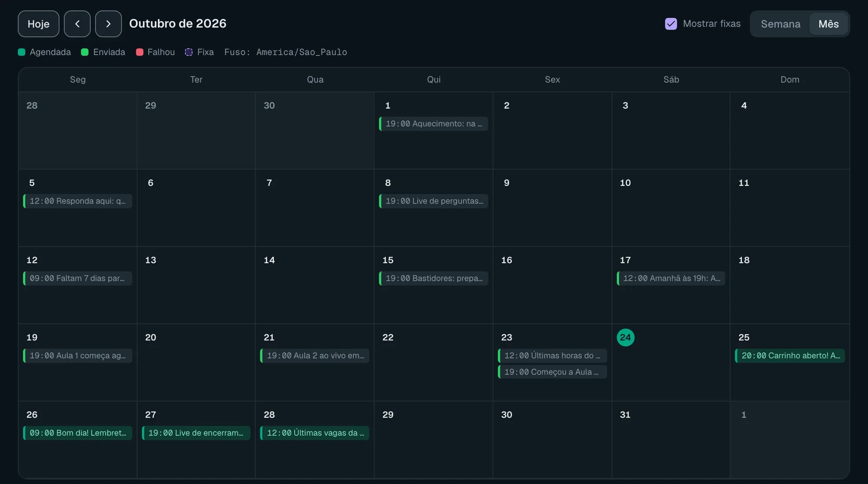Open the 19:00 Live de perguntas event
The height and width of the screenshot is (484, 868).
pos(434,201)
